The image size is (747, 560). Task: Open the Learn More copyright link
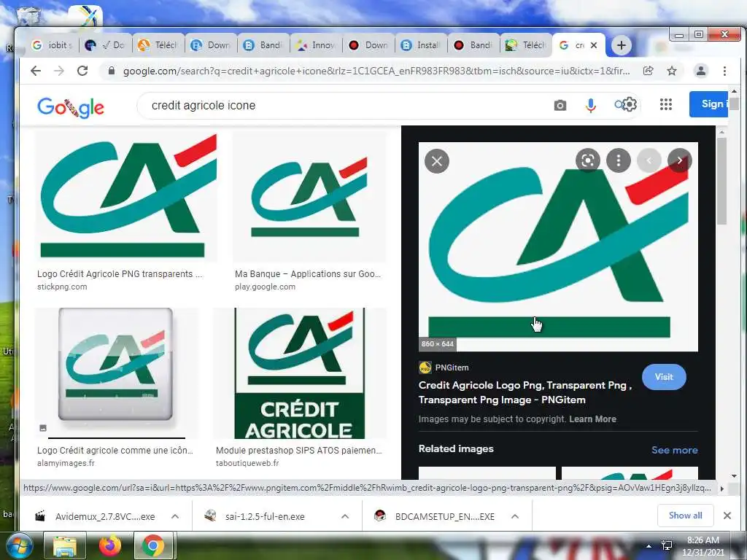click(x=592, y=419)
